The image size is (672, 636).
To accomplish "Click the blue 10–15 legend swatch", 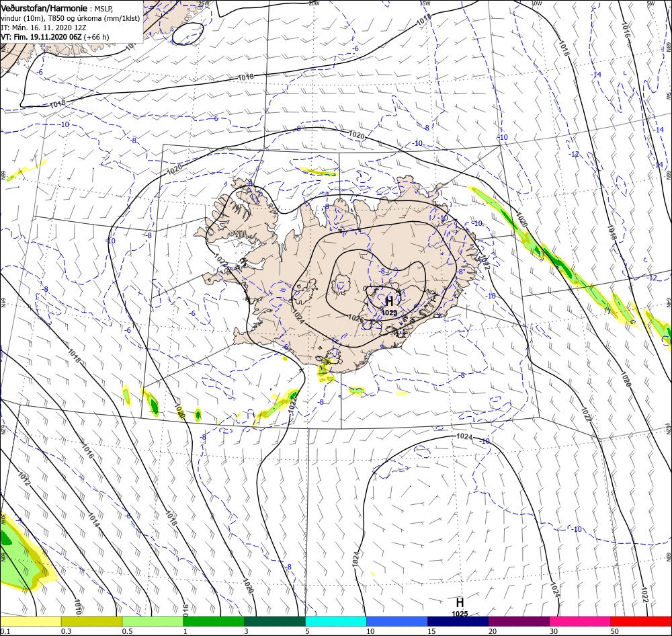I will (397, 621).
